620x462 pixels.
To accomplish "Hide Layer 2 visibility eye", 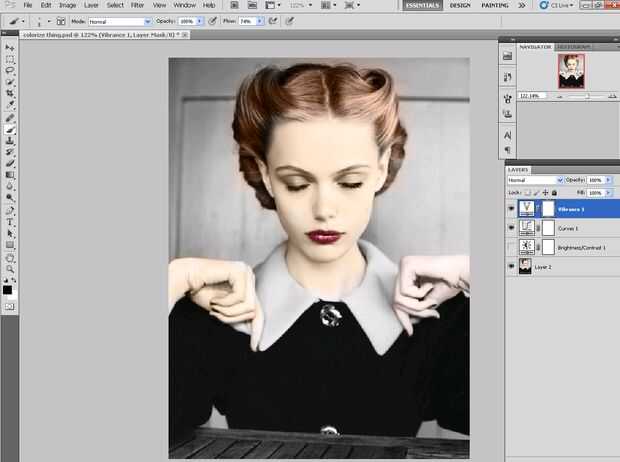I will click(x=511, y=267).
